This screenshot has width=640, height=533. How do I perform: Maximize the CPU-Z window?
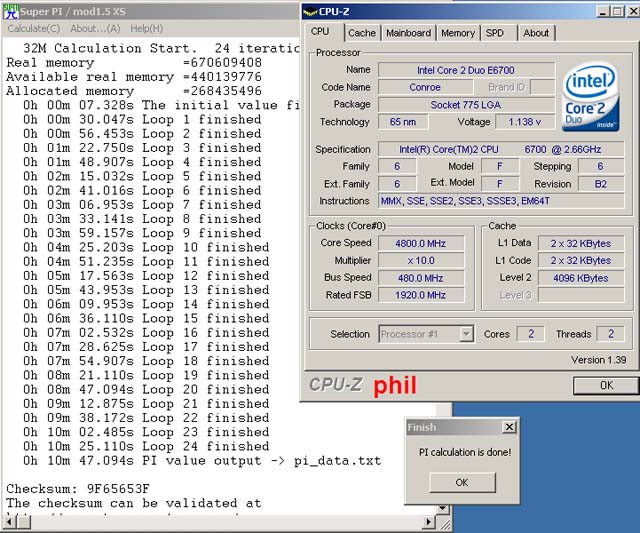coord(618,11)
